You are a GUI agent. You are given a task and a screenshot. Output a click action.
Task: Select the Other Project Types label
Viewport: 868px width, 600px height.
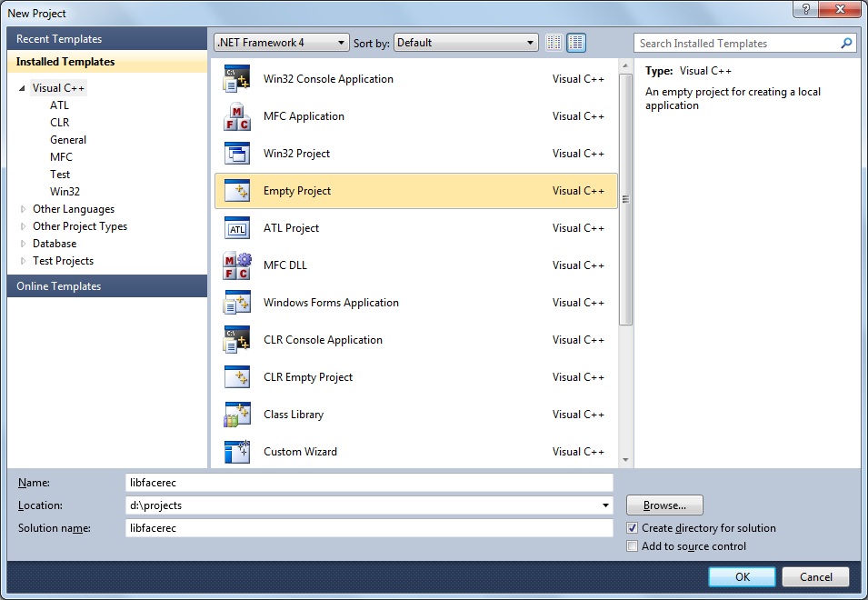80,226
